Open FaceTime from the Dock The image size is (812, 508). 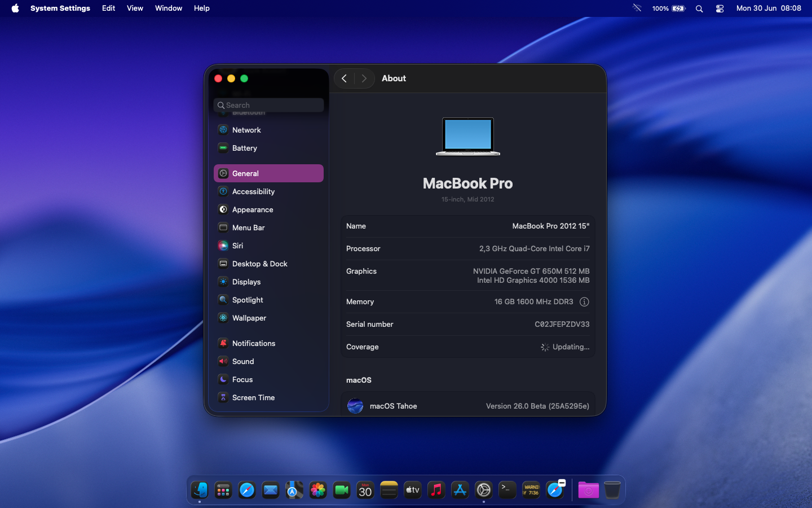[x=342, y=490]
